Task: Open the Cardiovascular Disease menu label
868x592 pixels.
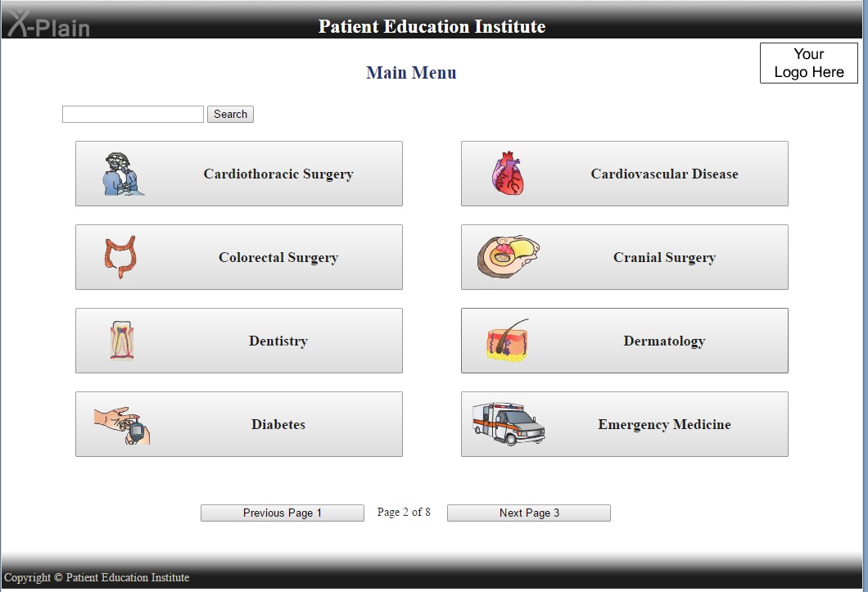Action: [x=664, y=174]
